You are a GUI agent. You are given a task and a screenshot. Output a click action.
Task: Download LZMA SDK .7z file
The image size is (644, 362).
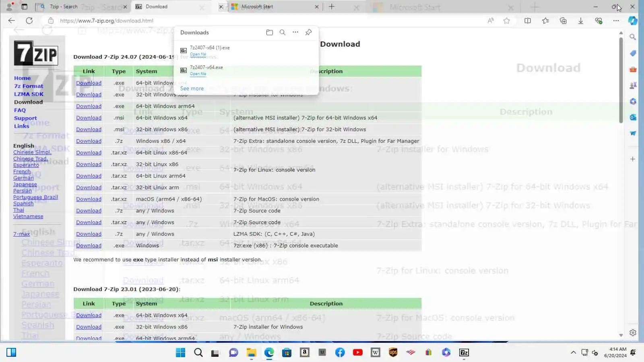click(89, 234)
